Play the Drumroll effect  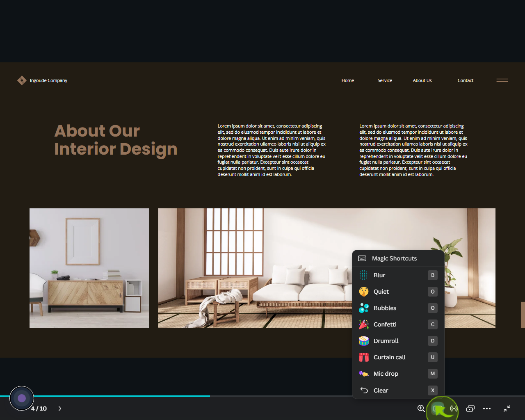click(x=398, y=341)
